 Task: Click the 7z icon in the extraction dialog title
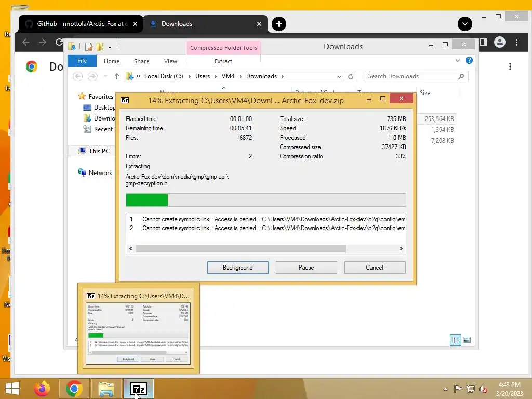125,100
